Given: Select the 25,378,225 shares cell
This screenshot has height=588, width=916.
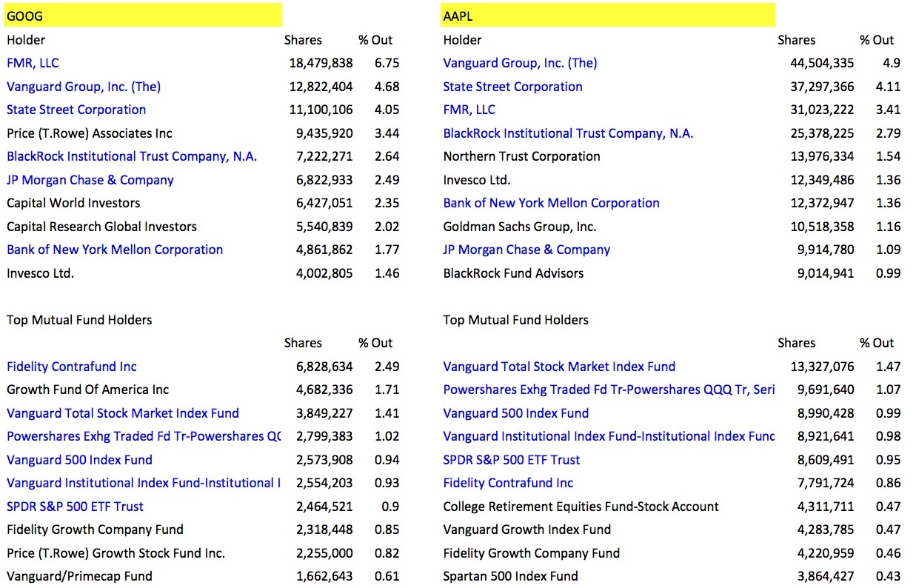Looking at the screenshot, I should point(822,133).
